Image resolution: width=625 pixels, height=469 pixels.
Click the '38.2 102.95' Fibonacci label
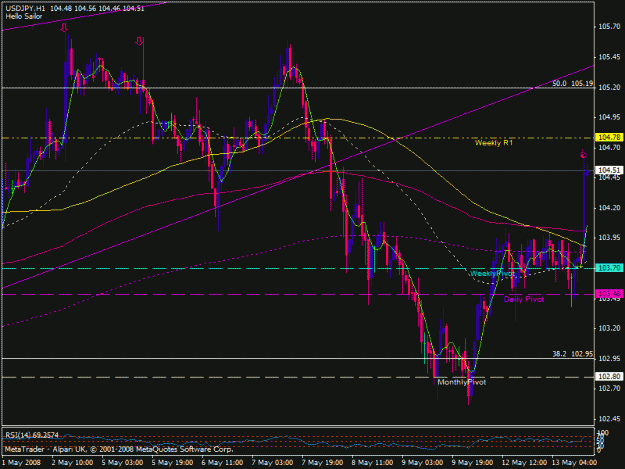[x=573, y=354]
